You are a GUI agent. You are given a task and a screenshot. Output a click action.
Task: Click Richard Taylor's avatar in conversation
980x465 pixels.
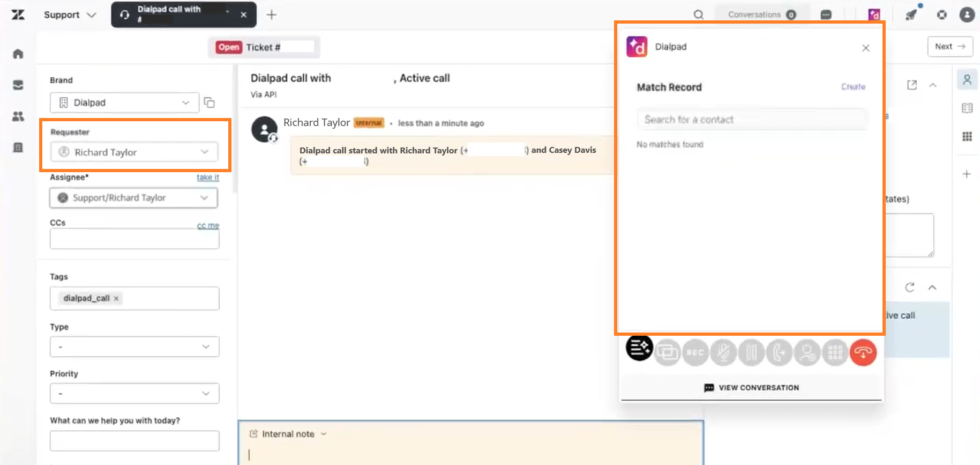point(264,129)
